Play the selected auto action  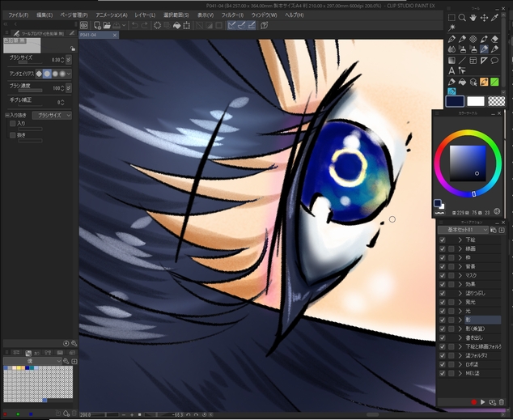click(483, 402)
